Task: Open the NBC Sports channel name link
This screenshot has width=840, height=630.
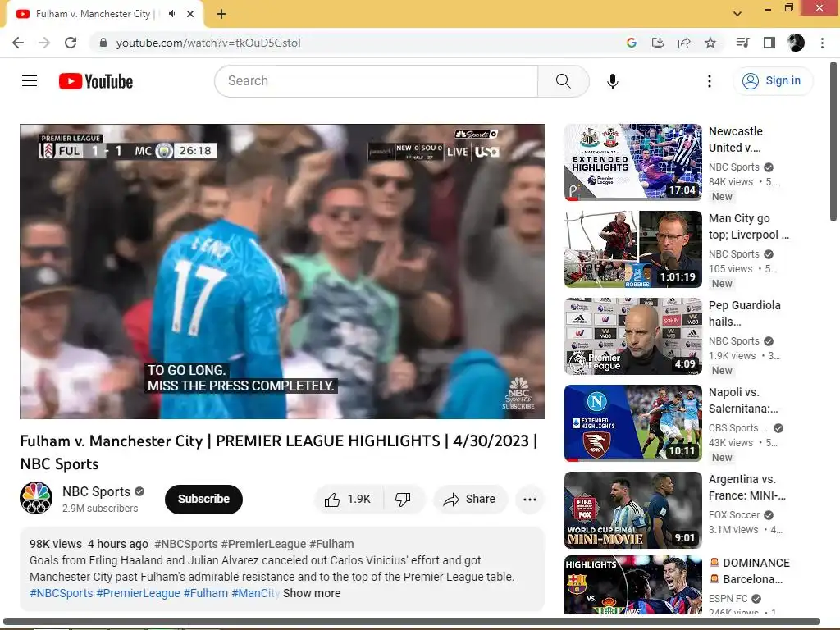Action: click(97, 491)
